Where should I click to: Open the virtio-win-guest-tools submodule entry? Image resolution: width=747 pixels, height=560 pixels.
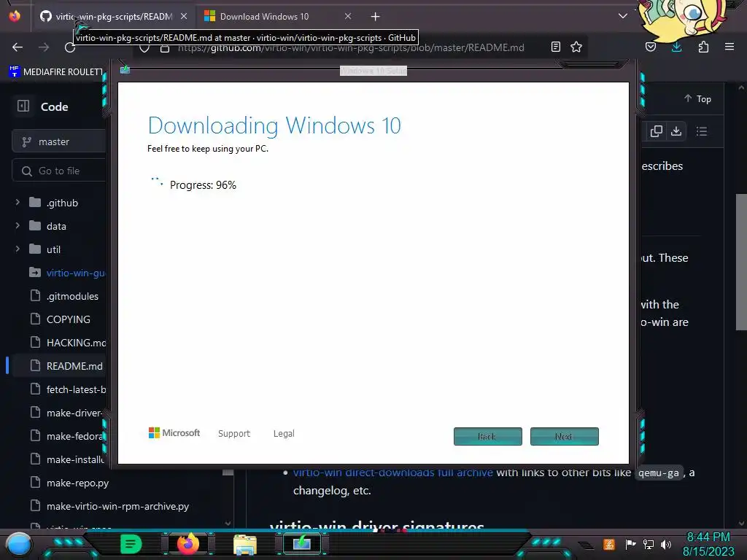click(66, 273)
